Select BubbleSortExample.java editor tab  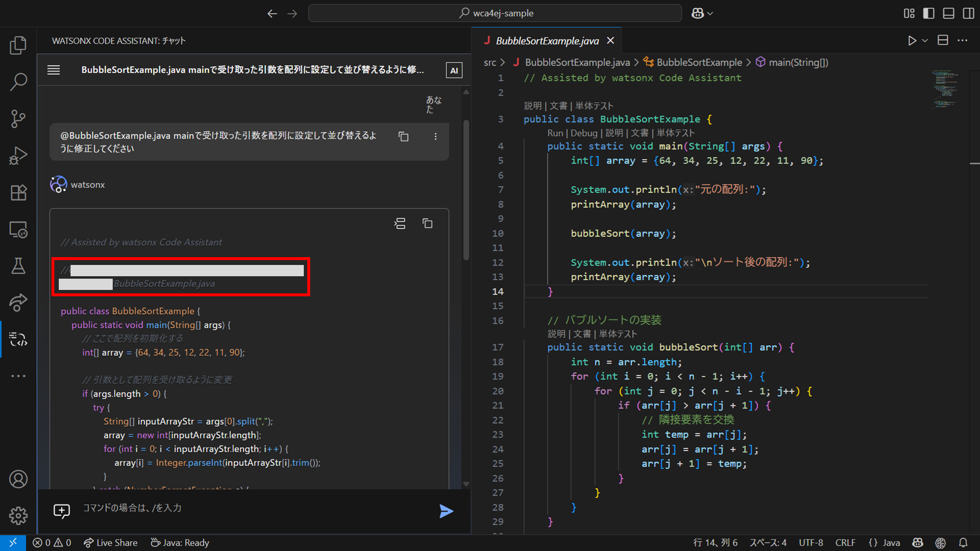(x=547, y=41)
